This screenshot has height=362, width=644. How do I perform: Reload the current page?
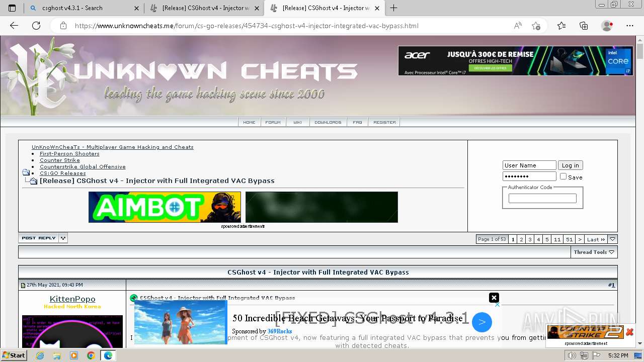[x=36, y=26]
